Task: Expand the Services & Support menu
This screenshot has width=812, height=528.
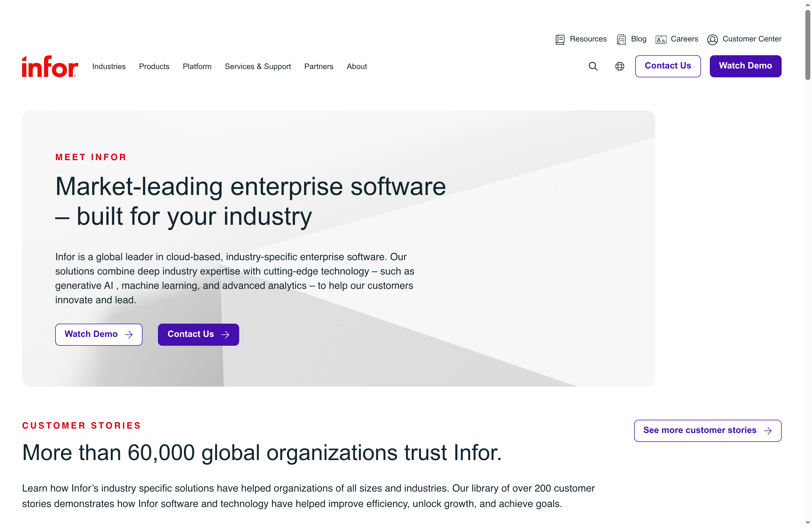Action: coord(258,67)
